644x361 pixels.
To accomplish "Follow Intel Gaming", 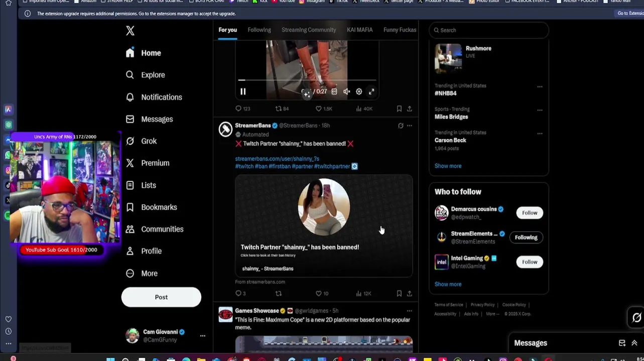I will coord(530,262).
